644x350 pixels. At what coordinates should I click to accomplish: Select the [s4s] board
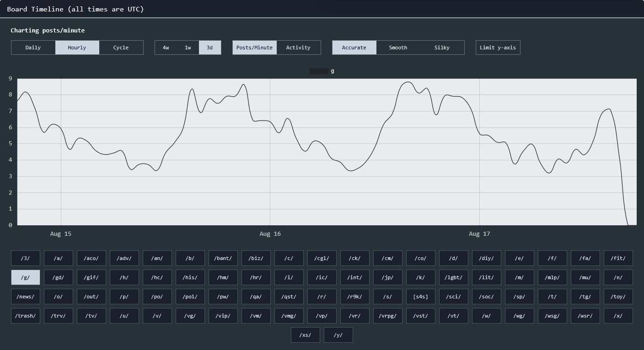pyautogui.click(x=421, y=297)
